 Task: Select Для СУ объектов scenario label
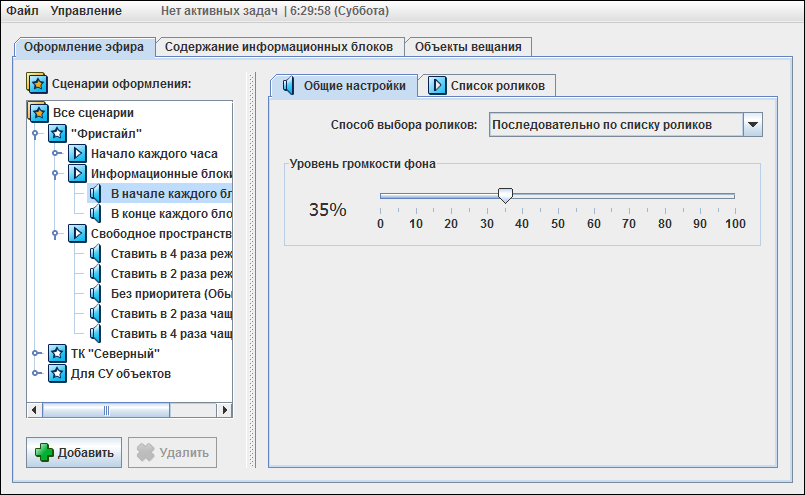pyautogui.click(x=121, y=374)
